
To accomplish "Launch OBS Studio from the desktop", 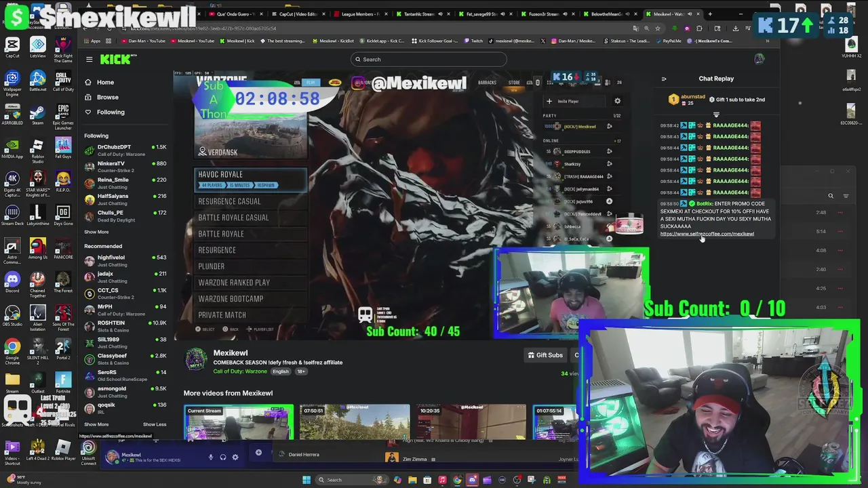I will tap(12, 315).
